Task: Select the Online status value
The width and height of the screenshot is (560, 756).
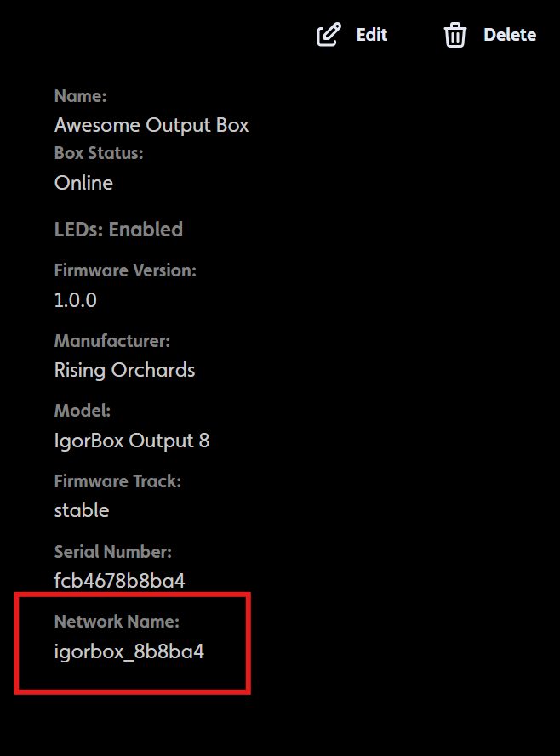Action: point(83,183)
